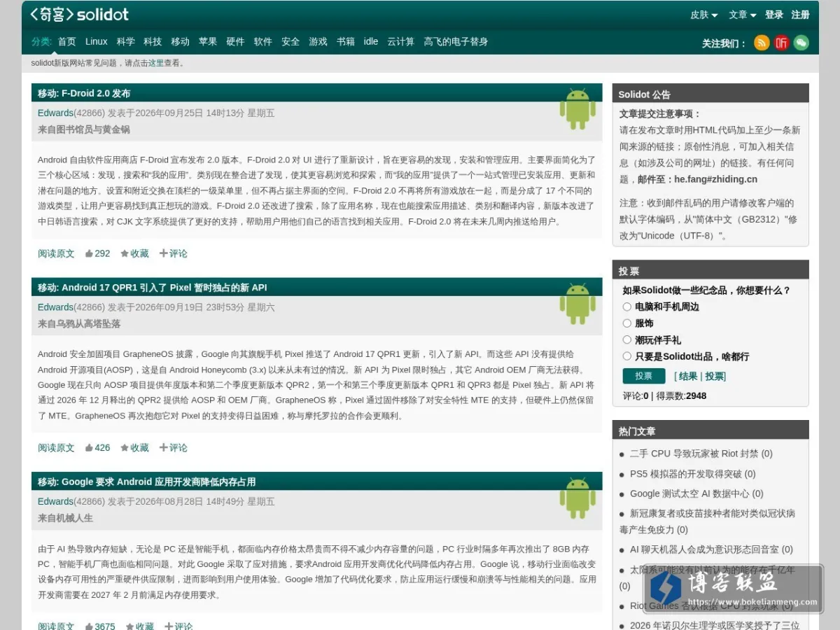This screenshot has height=630, width=840.
Task: Read original of Android 17 article via 阅读原文
Action: pyautogui.click(x=56, y=448)
